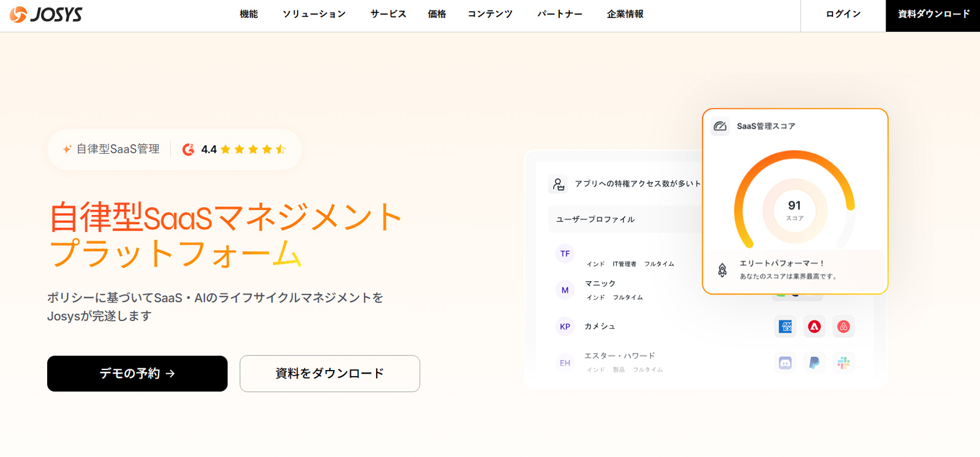Click the KP avatar for カメシュ
The image size is (980, 457).
tap(565, 327)
